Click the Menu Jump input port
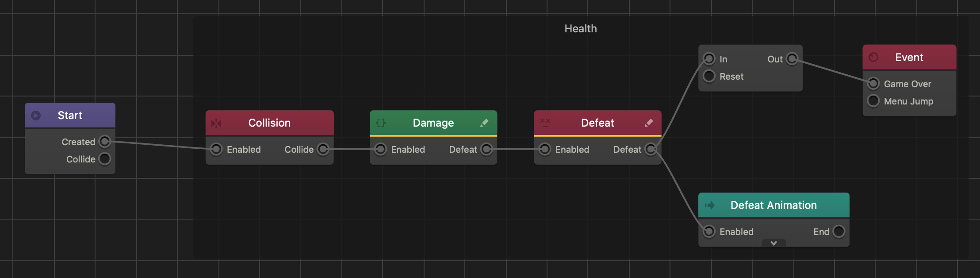The height and width of the screenshot is (278, 980). click(x=873, y=101)
